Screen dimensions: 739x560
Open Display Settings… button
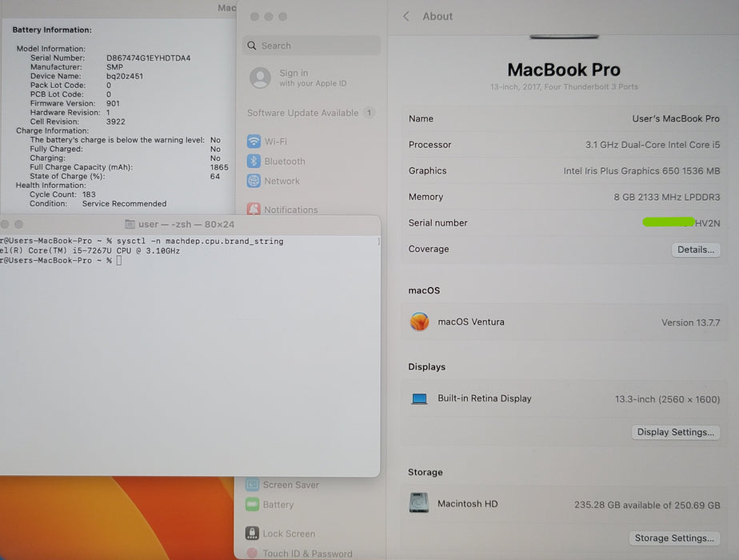point(675,432)
